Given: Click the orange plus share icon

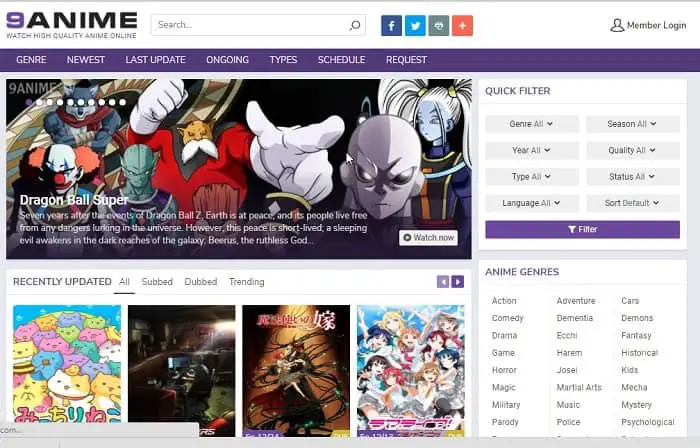Looking at the screenshot, I should [x=462, y=25].
